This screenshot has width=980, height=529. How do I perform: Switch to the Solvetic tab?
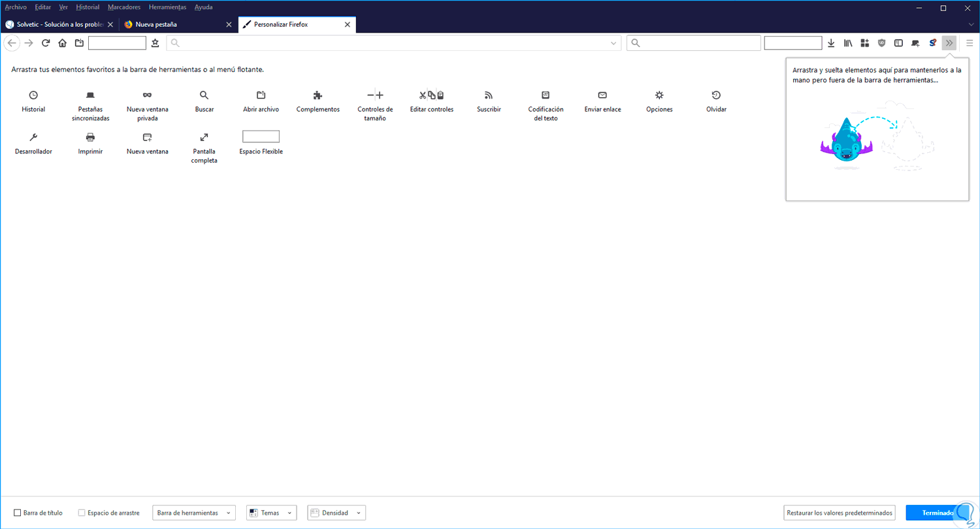click(x=59, y=24)
